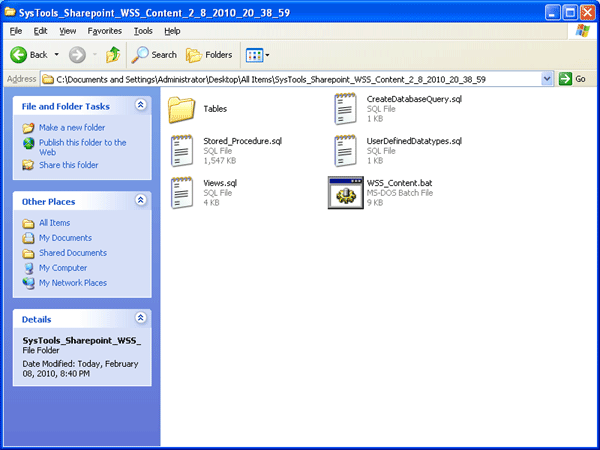Screen dimensions: 600x450
Task: Click the Share this folder icon
Action: click(x=28, y=165)
